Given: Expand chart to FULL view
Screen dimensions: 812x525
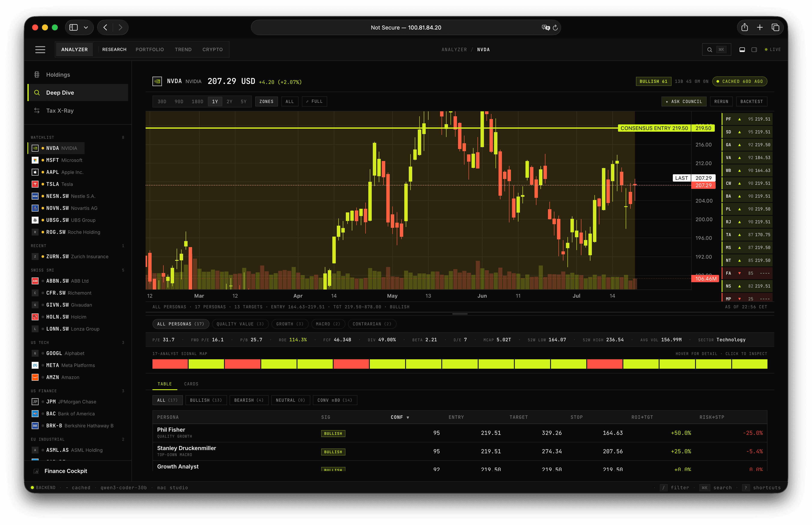Looking at the screenshot, I should point(314,101).
